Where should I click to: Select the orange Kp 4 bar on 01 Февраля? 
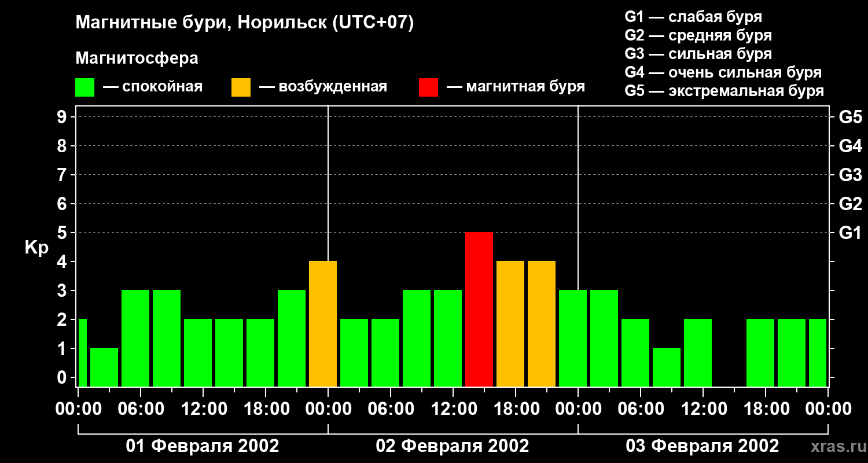click(x=323, y=324)
